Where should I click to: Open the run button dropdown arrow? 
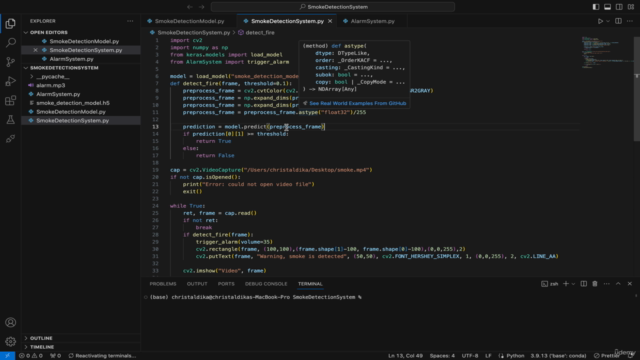(x=608, y=21)
